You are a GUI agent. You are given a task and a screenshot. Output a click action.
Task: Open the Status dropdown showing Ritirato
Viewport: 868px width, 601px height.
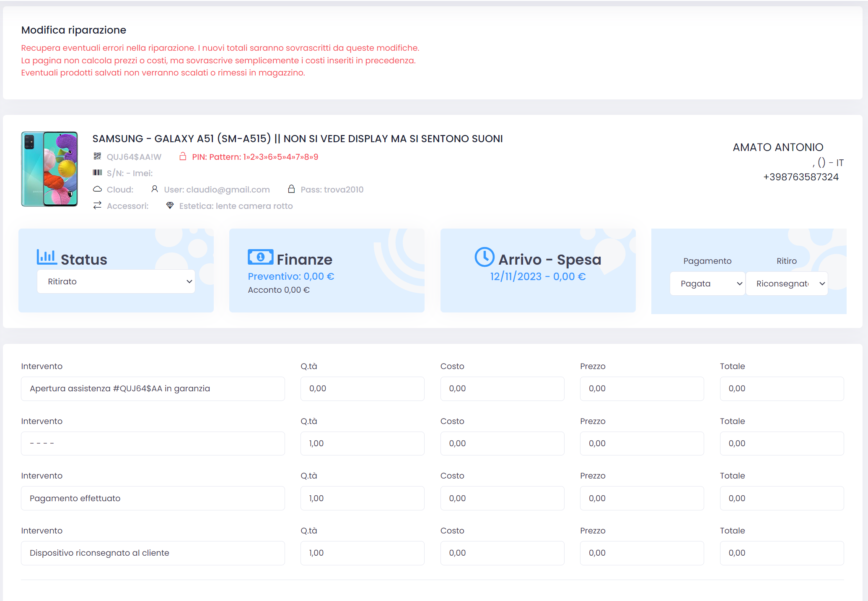point(116,281)
